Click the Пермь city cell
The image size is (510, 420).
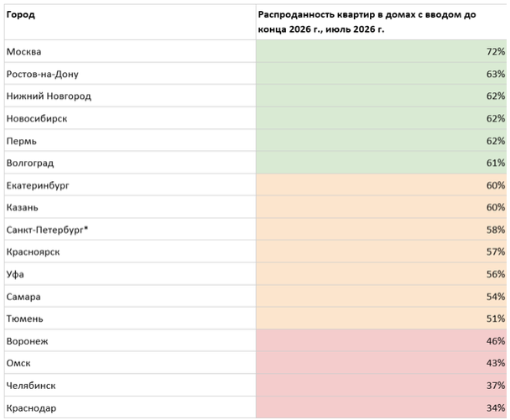click(x=130, y=141)
